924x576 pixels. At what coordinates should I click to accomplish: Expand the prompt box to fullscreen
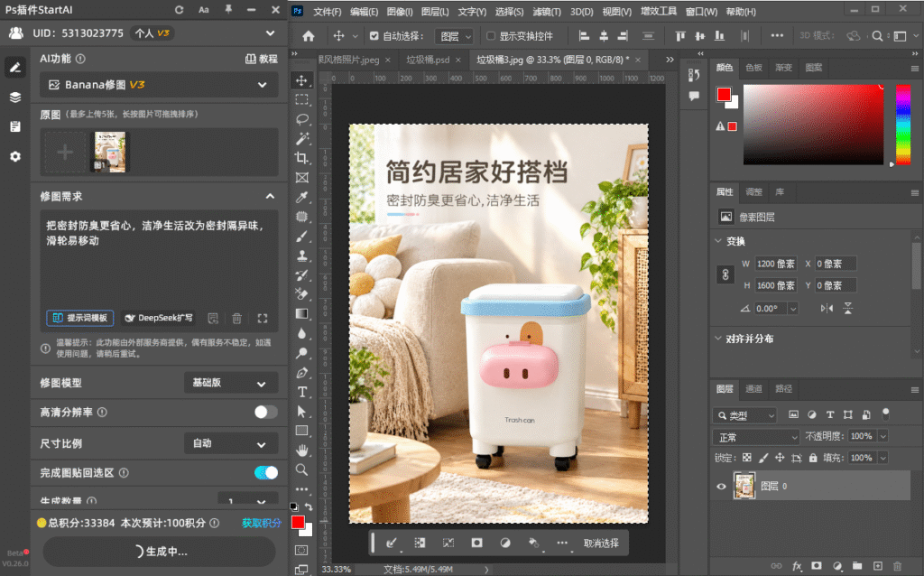point(263,319)
